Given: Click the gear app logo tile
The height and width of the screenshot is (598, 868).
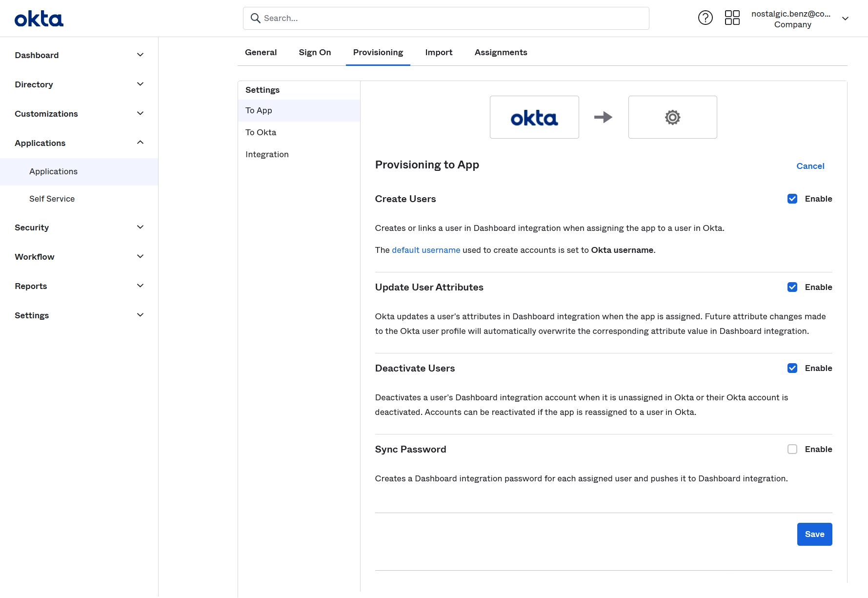Looking at the screenshot, I should click(x=672, y=117).
